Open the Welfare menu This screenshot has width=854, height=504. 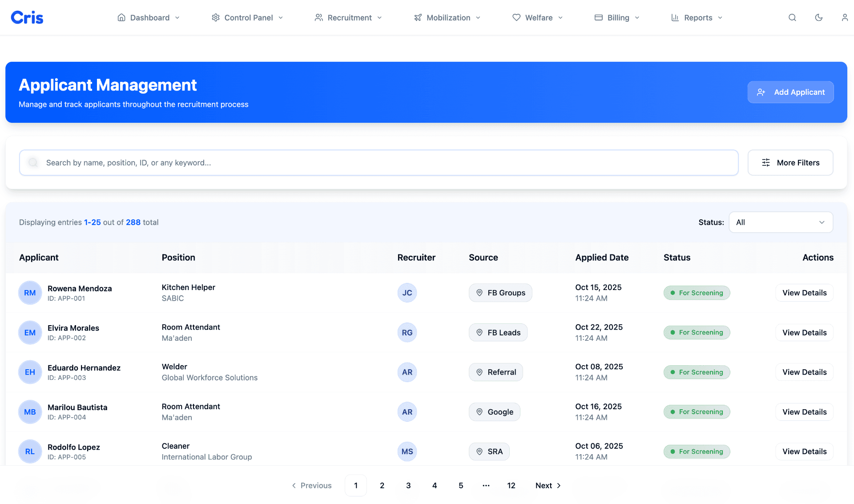(x=538, y=17)
